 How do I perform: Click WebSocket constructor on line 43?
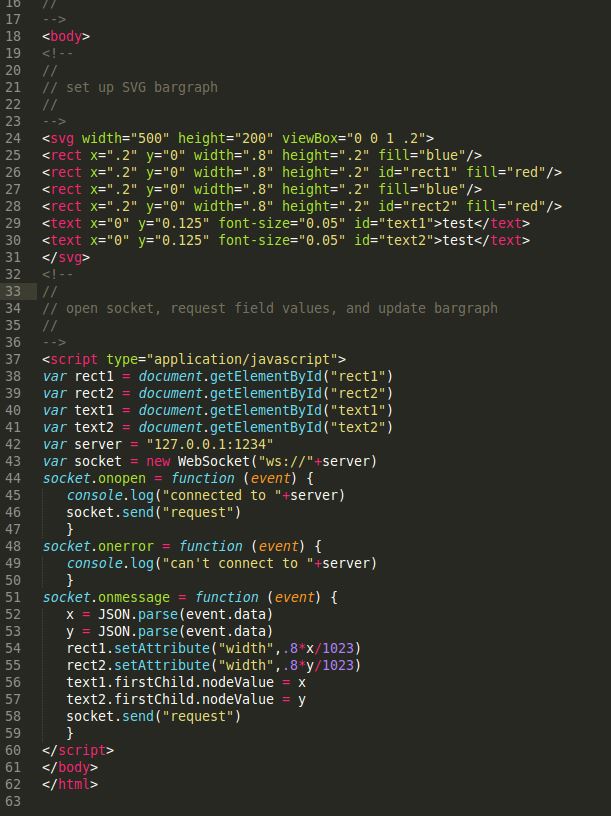[x=214, y=462]
